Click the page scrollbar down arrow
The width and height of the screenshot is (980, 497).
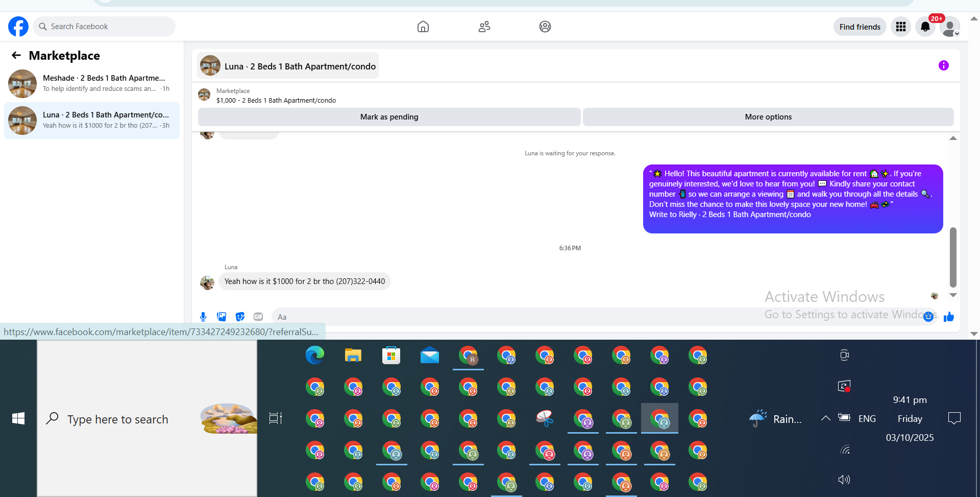click(x=974, y=334)
